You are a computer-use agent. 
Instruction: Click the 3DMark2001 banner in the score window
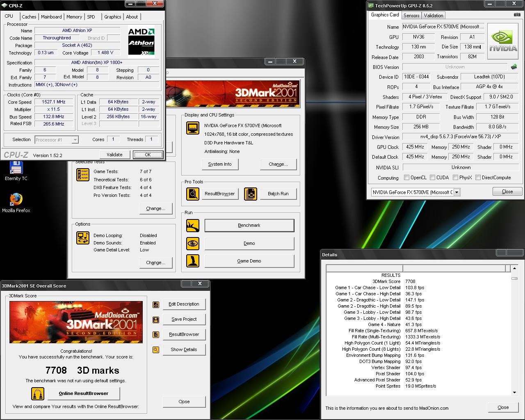tap(76, 322)
